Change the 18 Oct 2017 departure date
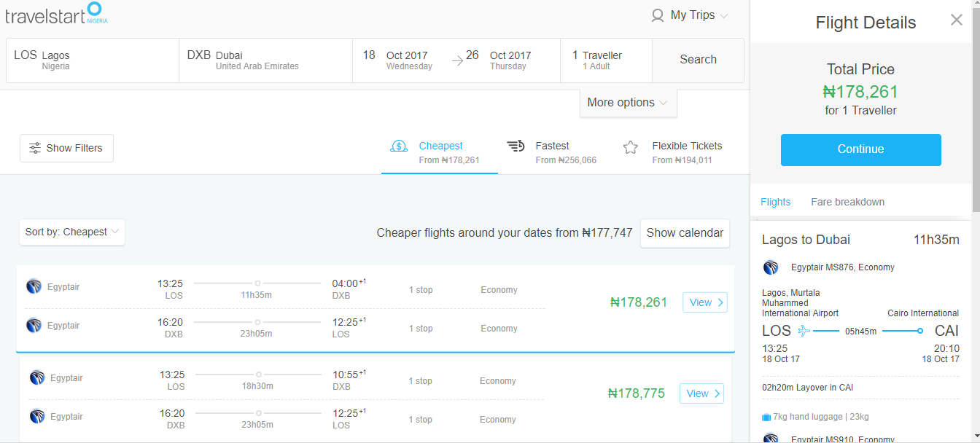Image resolution: width=980 pixels, height=443 pixels. [397, 60]
